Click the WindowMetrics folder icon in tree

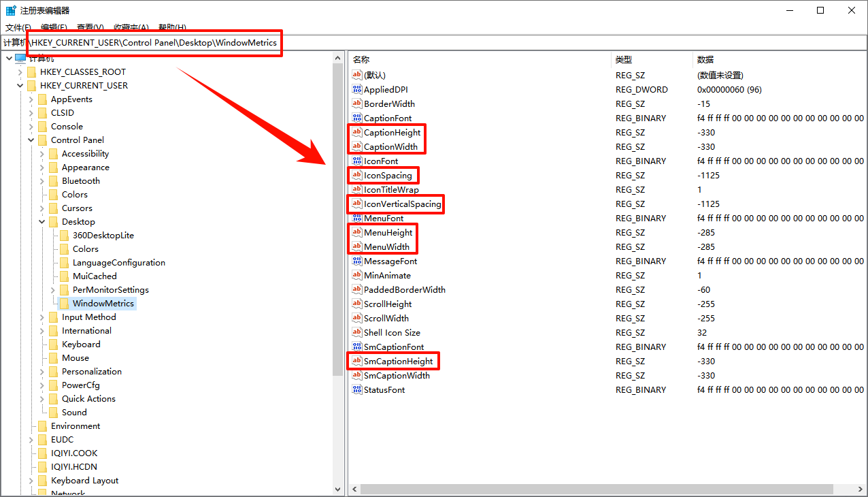click(65, 304)
